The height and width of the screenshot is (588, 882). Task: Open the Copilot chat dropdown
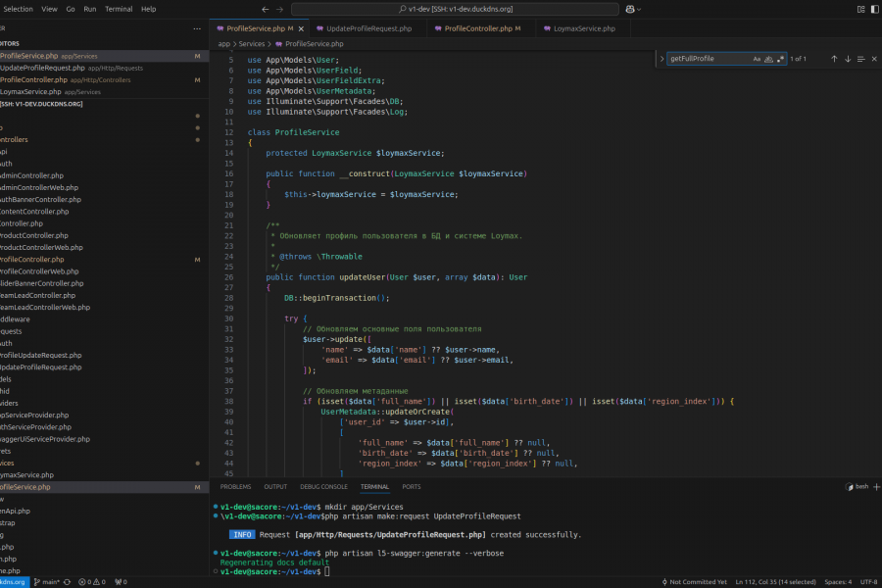pyautogui.click(x=638, y=9)
